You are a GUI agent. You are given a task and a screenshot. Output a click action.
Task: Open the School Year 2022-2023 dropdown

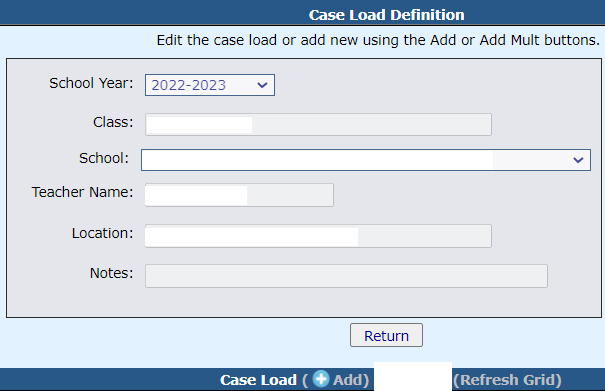tap(210, 85)
